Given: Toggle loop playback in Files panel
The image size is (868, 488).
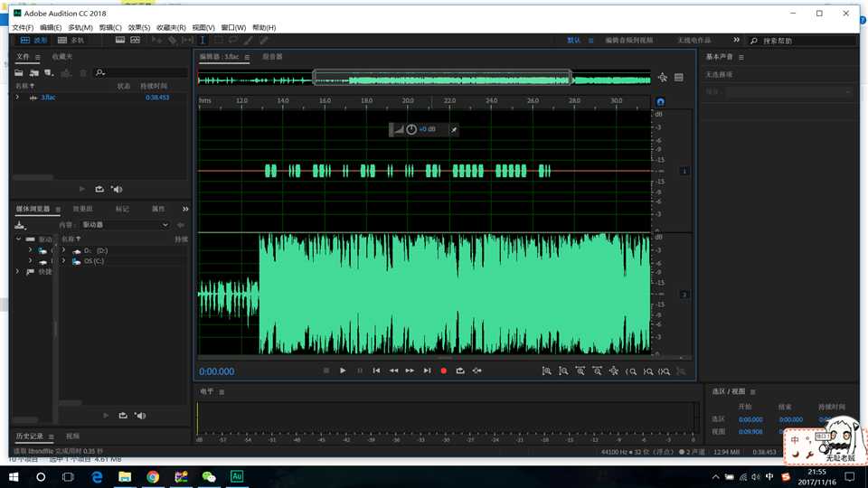Looking at the screenshot, I should click(x=99, y=189).
